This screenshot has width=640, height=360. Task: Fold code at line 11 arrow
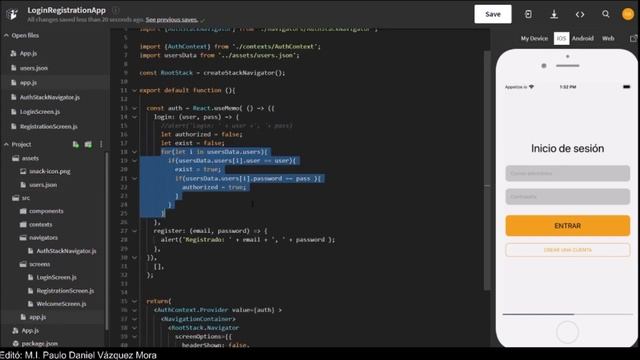pyautogui.click(x=134, y=90)
